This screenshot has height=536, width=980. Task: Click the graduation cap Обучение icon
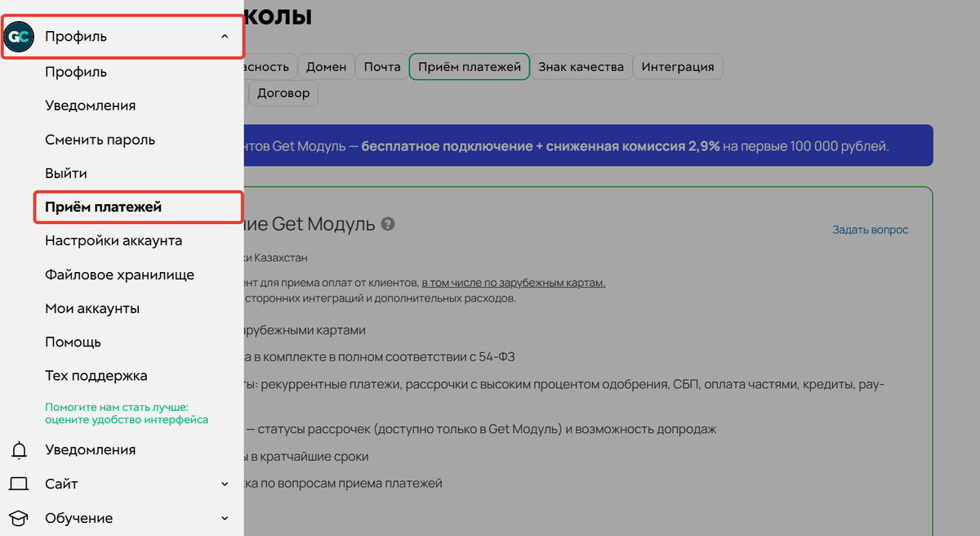point(19,518)
